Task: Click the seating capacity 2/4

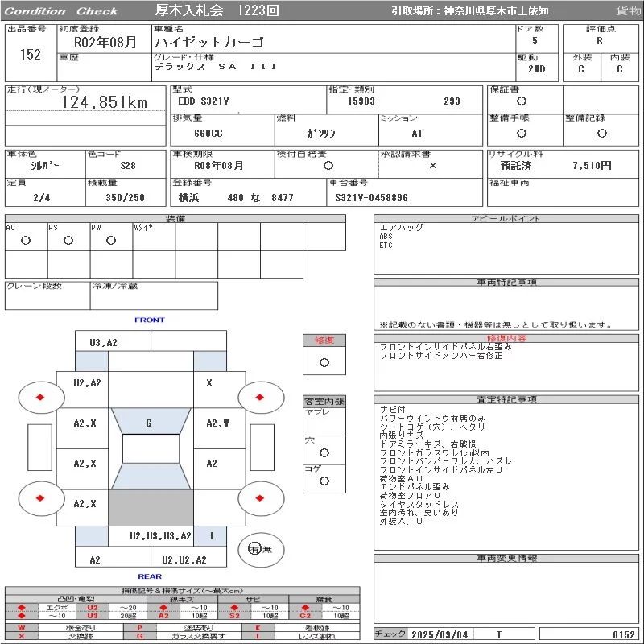Action: tap(42, 198)
